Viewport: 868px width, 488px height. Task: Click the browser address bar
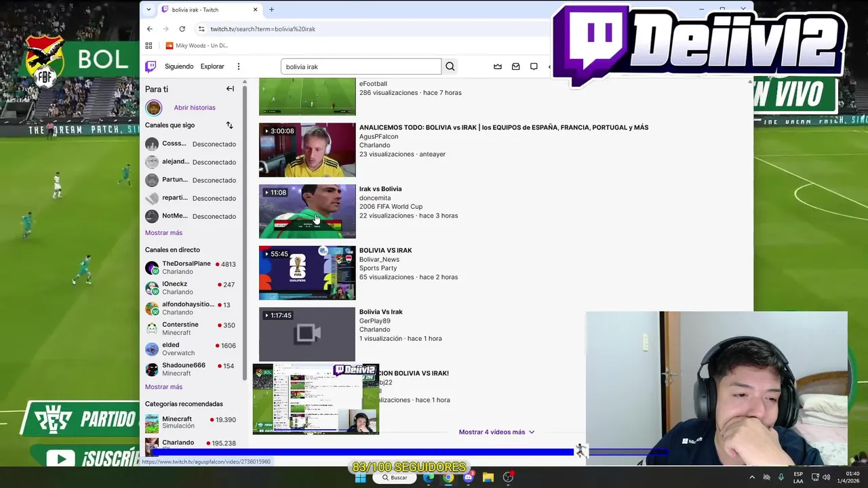click(373, 29)
